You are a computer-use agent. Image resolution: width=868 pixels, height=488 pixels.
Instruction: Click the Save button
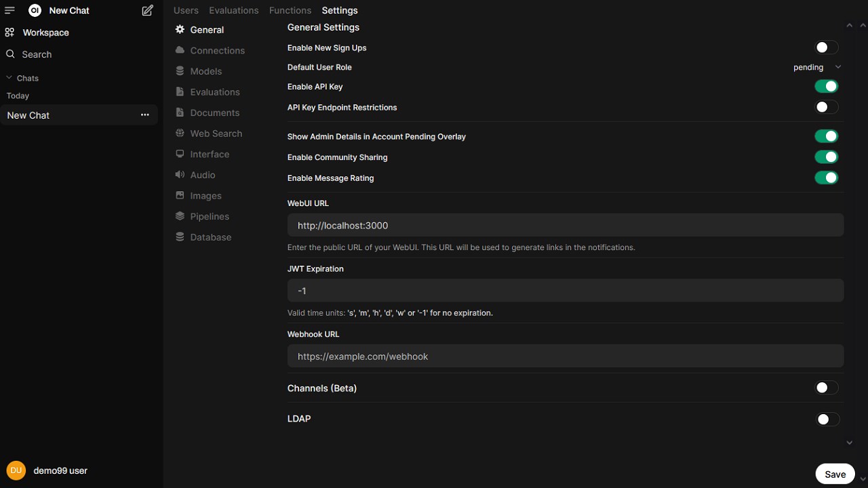pyautogui.click(x=835, y=474)
